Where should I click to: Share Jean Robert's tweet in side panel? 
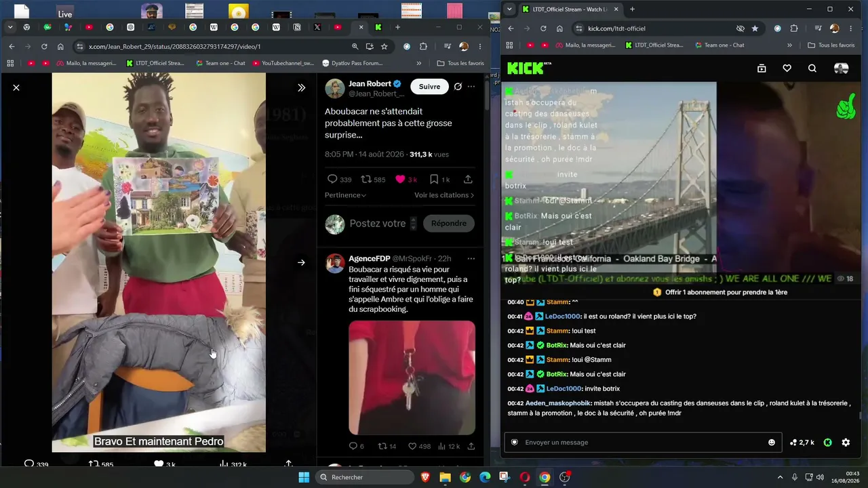[468, 180]
